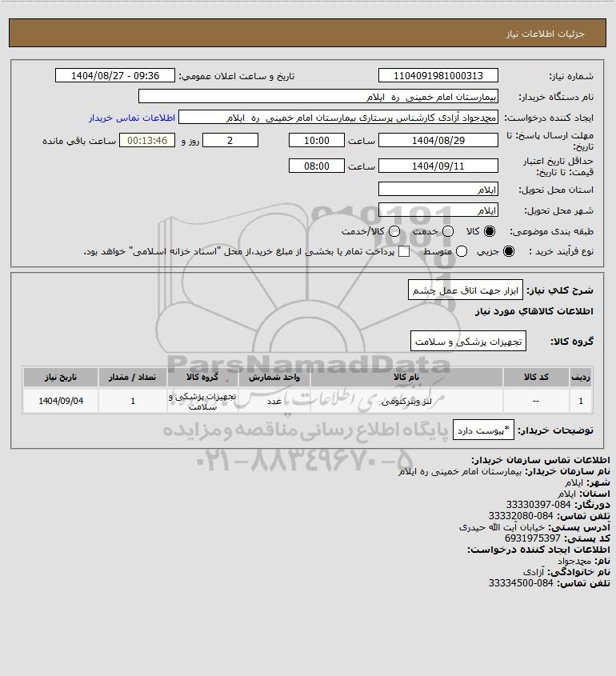Toggle the اسناد خزانه اسلامی payment checkbox
The width and height of the screenshot is (616, 676).
click(404, 251)
